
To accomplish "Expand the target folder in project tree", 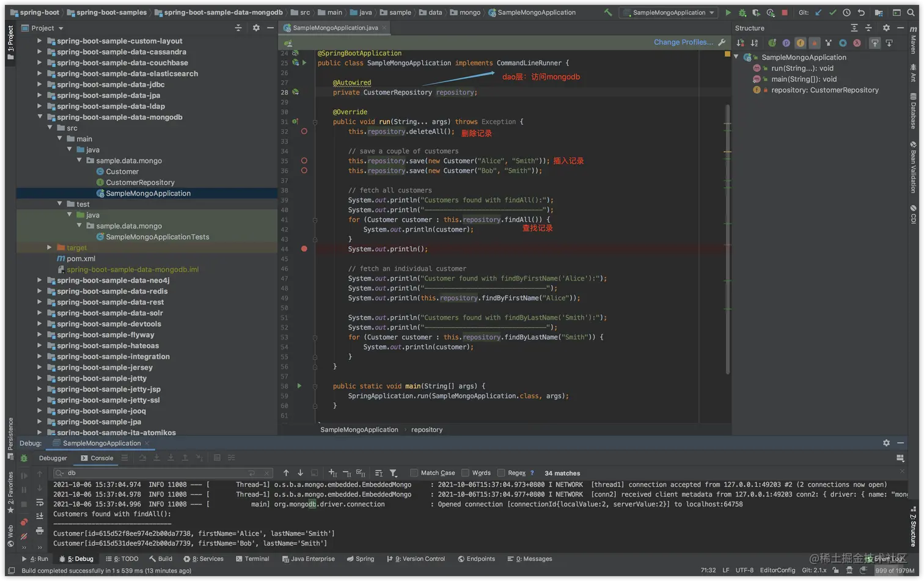I will (x=50, y=247).
